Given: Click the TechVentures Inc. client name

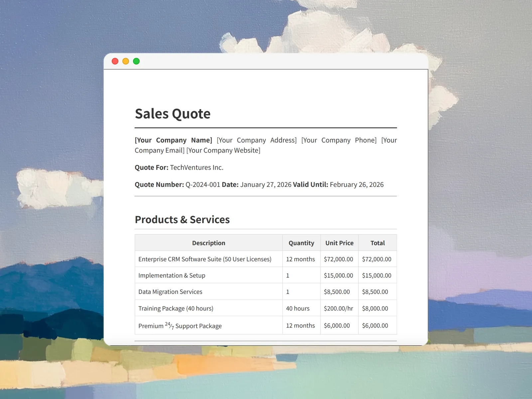Looking at the screenshot, I should (197, 168).
